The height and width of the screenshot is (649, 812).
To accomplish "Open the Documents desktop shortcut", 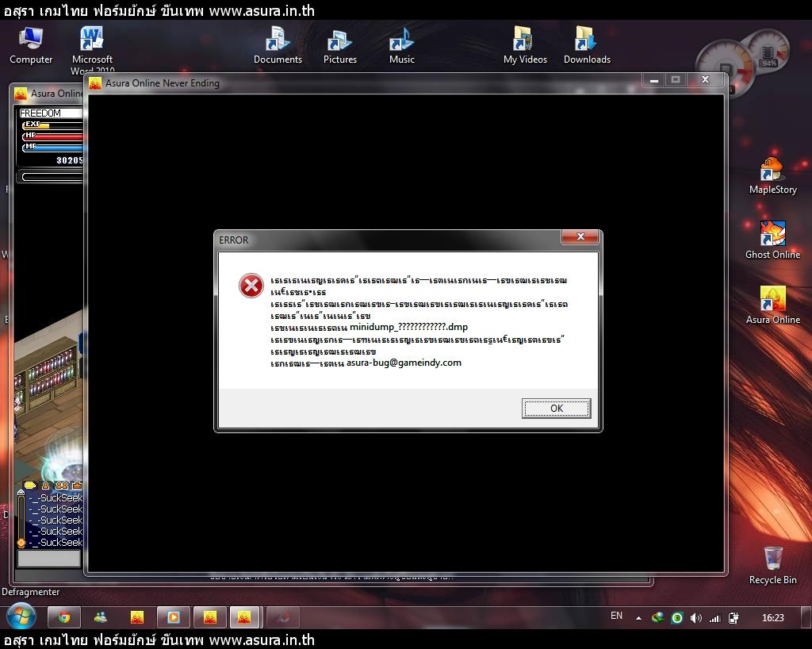I will pyautogui.click(x=278, y=45).
